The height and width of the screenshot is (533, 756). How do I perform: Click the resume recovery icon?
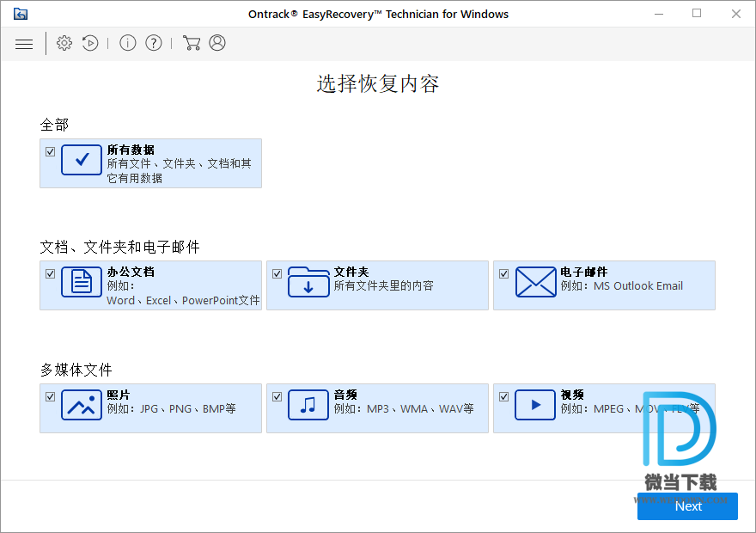coord(90,43)
